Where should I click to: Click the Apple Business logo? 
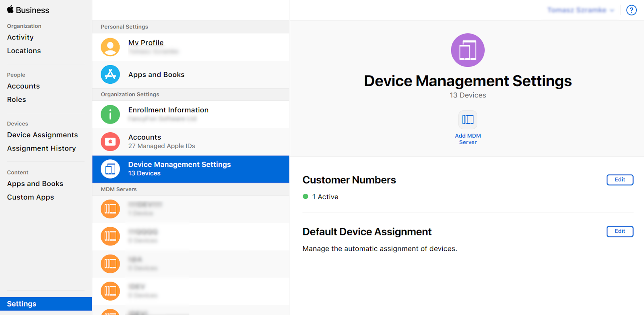click(28, 10)
